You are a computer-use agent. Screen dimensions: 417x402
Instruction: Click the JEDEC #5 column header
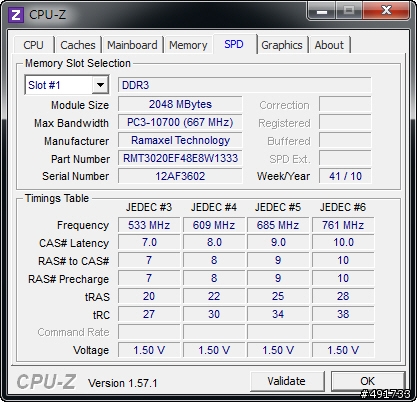(x=278, y=207)
